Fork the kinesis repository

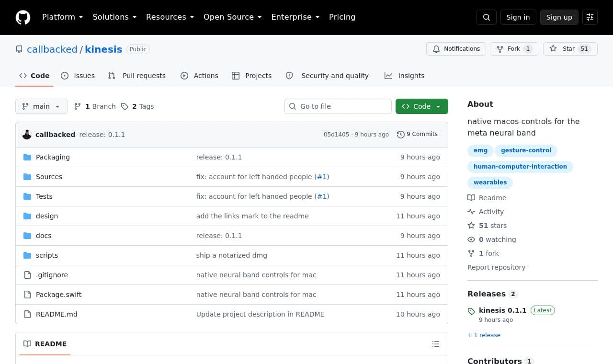[514, 49]
